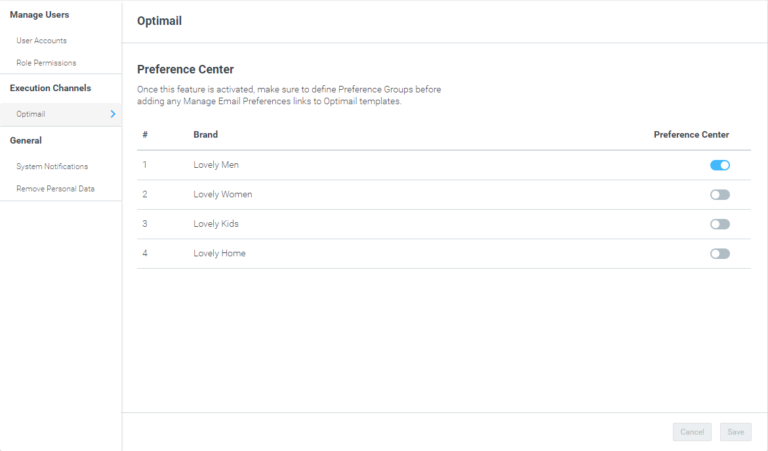The image size is (768, 451).
Task: Click the blue chevron next to Optimail
Action: click(x=113, y=114)
